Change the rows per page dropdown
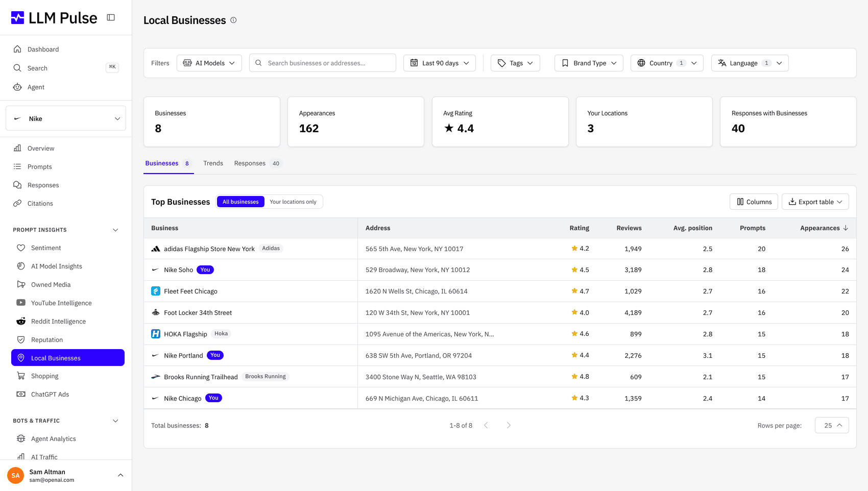 (x=832, y=426)
